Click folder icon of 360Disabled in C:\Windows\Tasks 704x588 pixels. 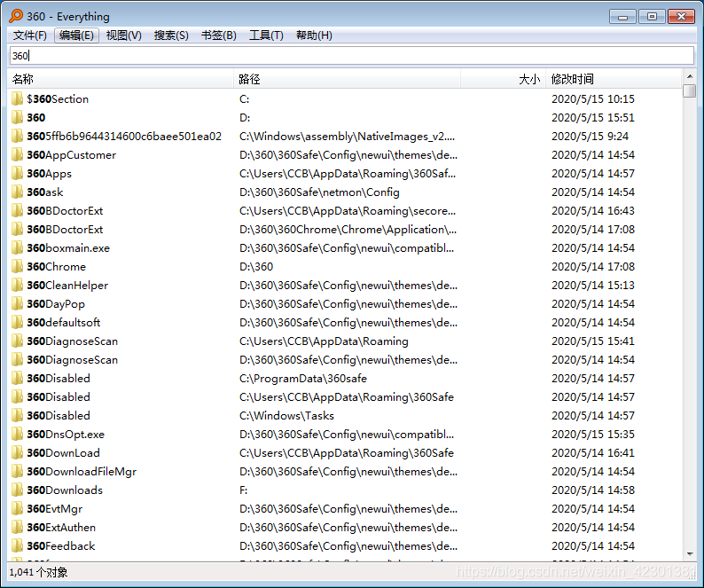pyautogui.click(x=17, y=416)
